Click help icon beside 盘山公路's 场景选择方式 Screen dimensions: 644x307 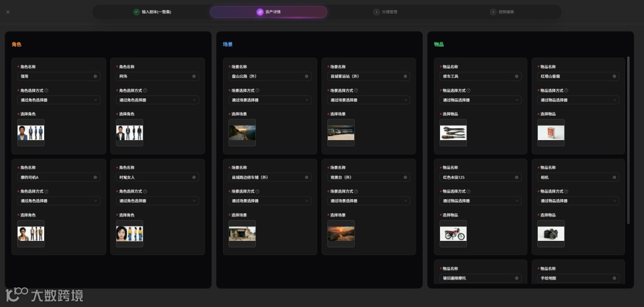(x=258, y=90)
